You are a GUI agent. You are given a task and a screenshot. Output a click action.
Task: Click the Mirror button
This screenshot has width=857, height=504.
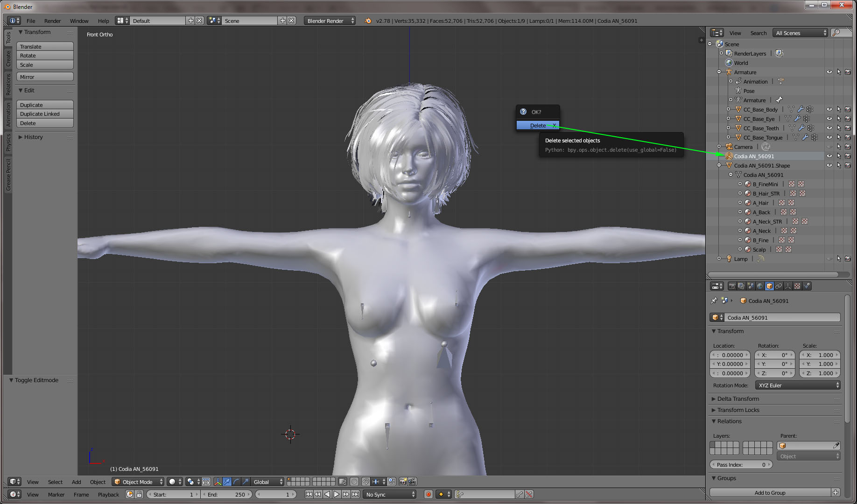coord(45,77)
